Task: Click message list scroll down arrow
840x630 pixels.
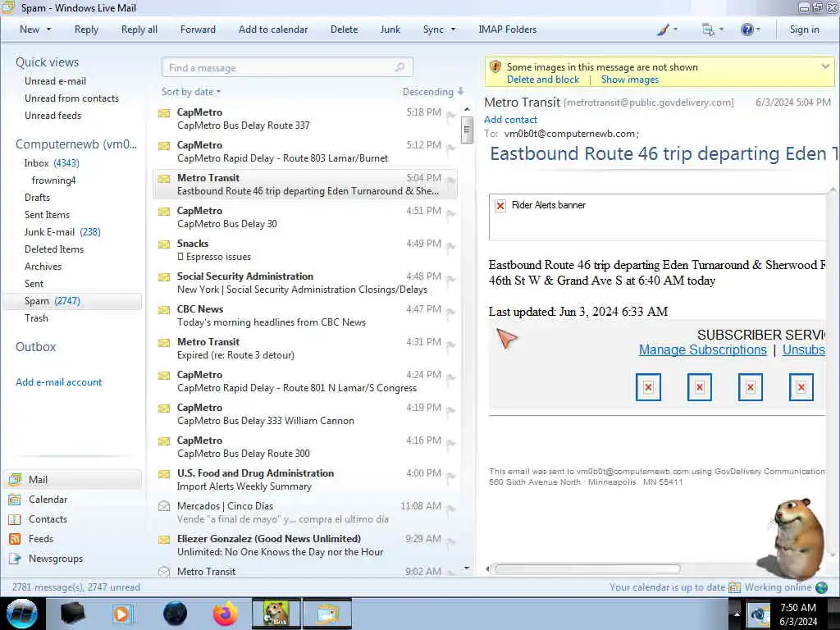Action: tap(467, 568)
